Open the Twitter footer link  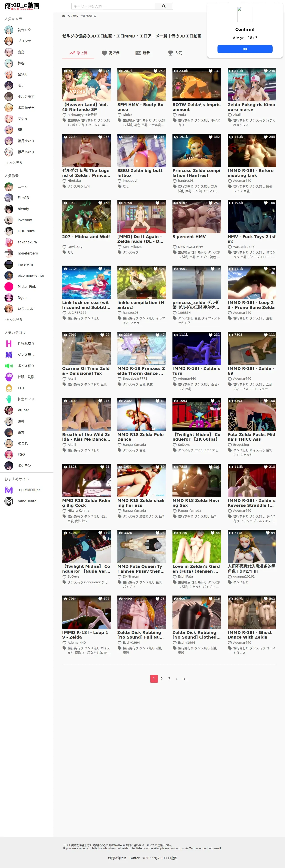[134, 858]
